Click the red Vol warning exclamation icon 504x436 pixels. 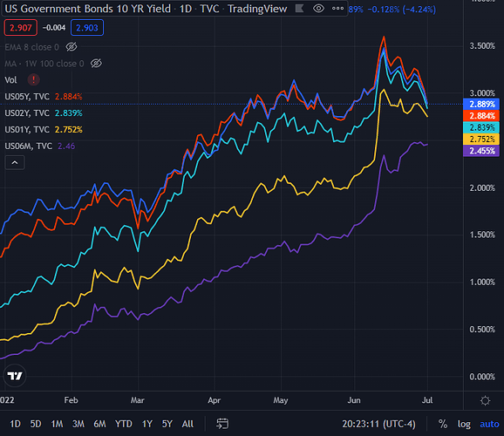tap(33, 79)
